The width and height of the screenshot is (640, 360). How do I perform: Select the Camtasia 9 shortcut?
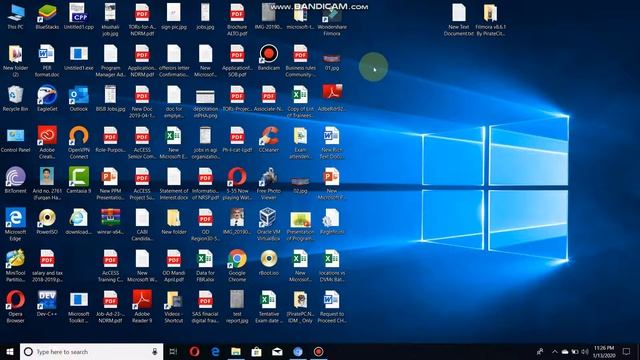click(78, 181)
